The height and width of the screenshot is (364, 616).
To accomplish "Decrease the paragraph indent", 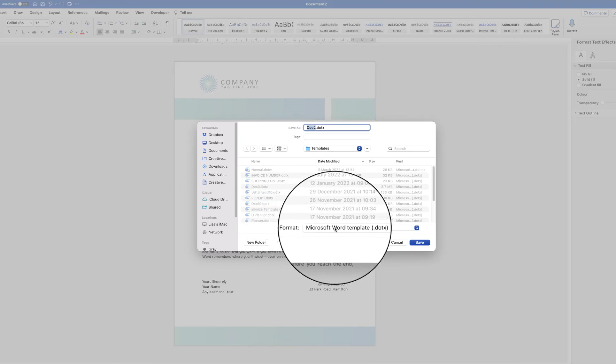I will 136,23.
